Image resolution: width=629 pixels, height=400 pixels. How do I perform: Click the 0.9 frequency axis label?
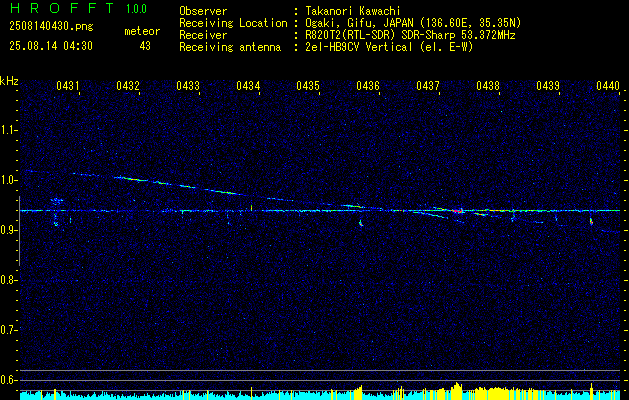[x=8, y=230]
